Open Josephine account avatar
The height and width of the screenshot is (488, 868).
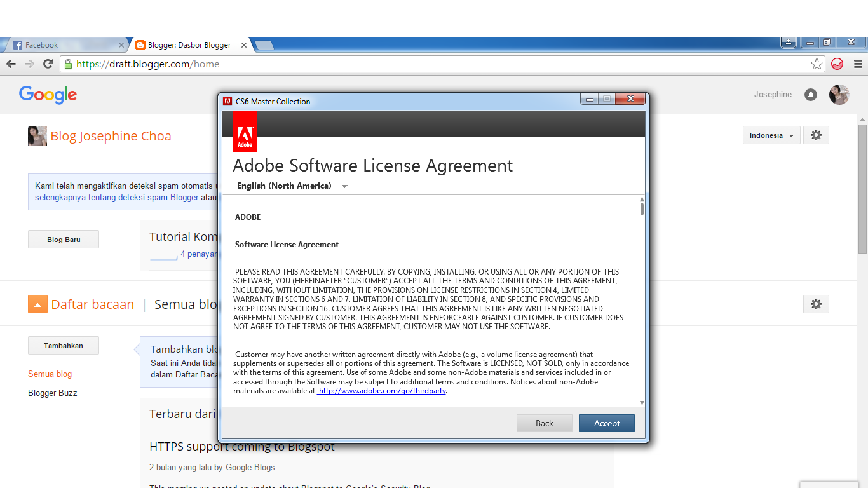point(839,95)
